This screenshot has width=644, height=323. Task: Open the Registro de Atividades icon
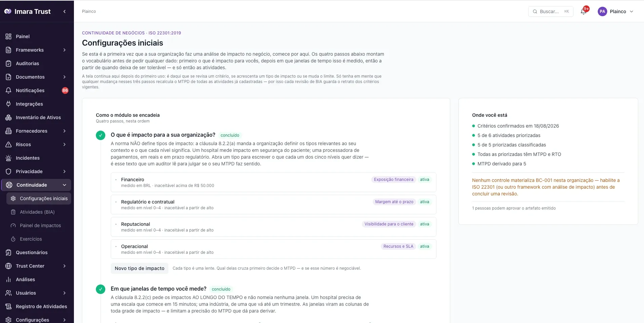click(8, 306)
